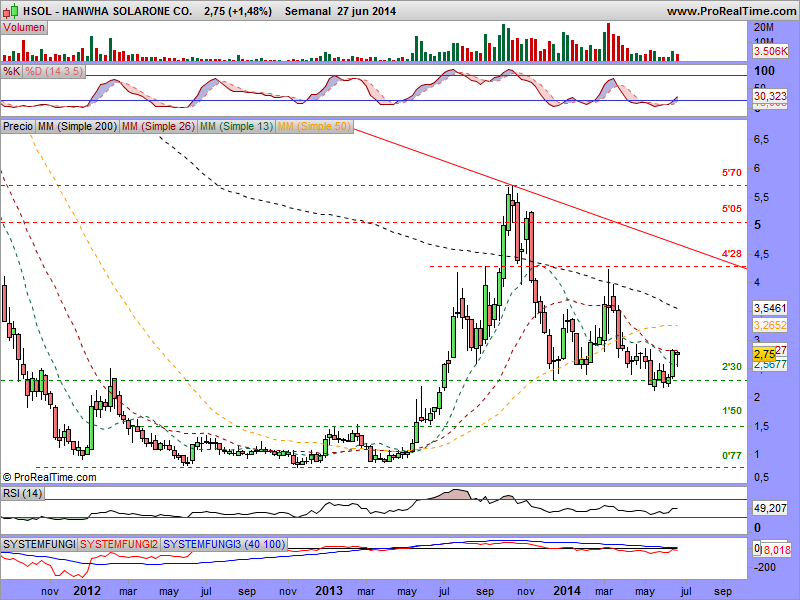
Task: Click the 49,207 RSI value tag
Action: tap(770, 508)
